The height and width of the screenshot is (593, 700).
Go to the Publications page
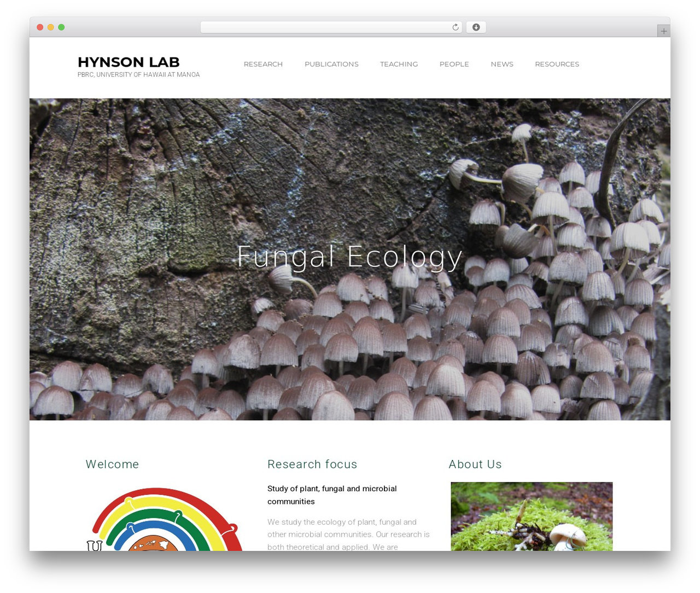pos(331,64)
